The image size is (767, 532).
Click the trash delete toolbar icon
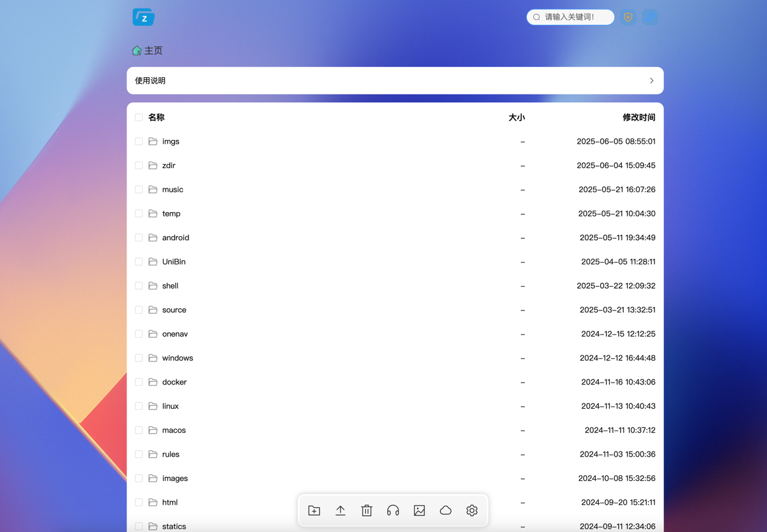(366, 510)
